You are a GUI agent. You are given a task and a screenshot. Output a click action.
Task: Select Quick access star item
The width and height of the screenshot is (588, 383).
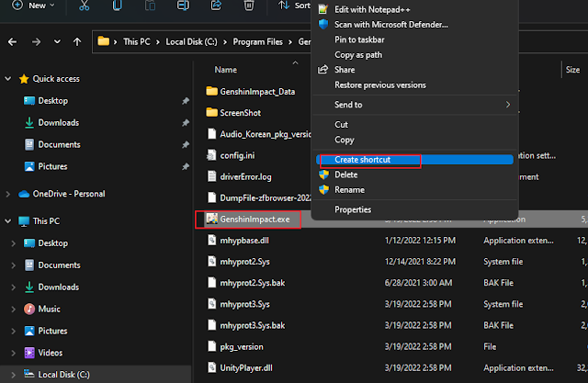tap(50, 79)
